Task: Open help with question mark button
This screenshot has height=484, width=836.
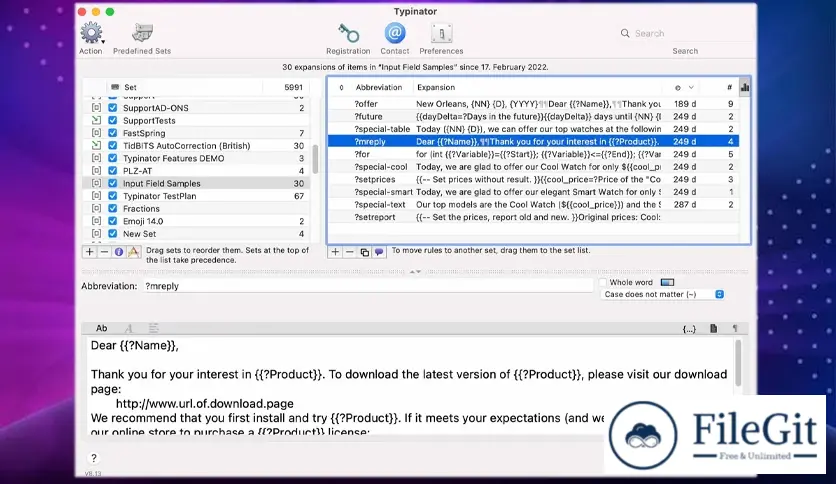Action: pyautogui.click(x=93, y=458)
